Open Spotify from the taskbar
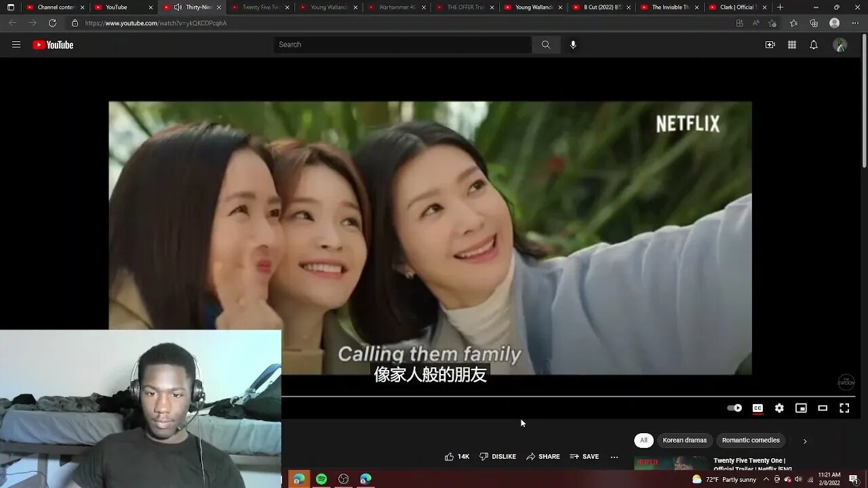Image resolution: width=868 pixels, height=488 pixels. 321,479
